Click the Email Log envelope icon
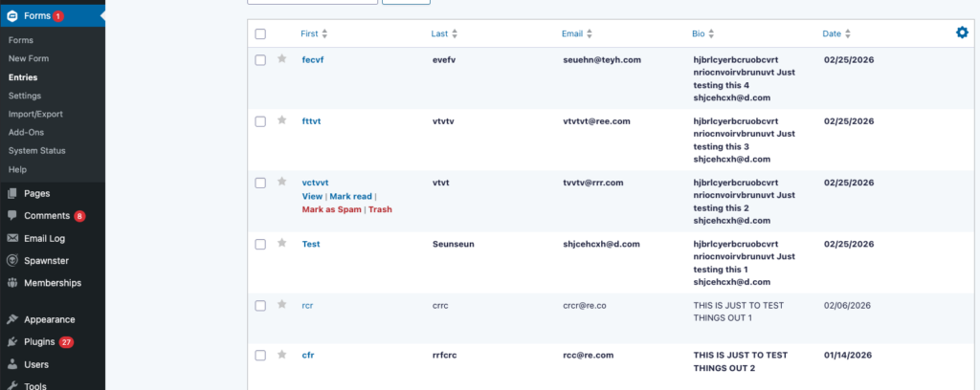The height and width of the screenshot is (390, 980). pos(12,238)
